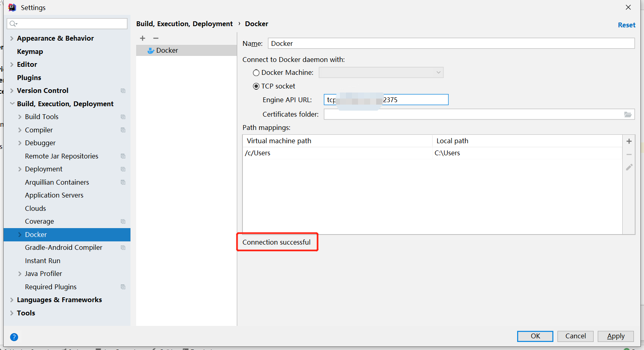The image size is (644, 350).
Task: Remove the selected path mapping
Action: (629, 154)
